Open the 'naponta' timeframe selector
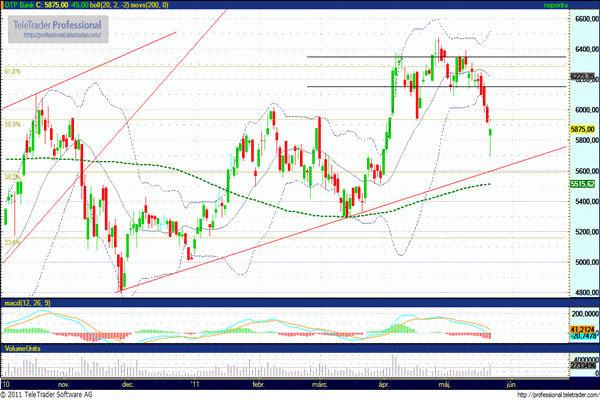 [x=582, y=5]
